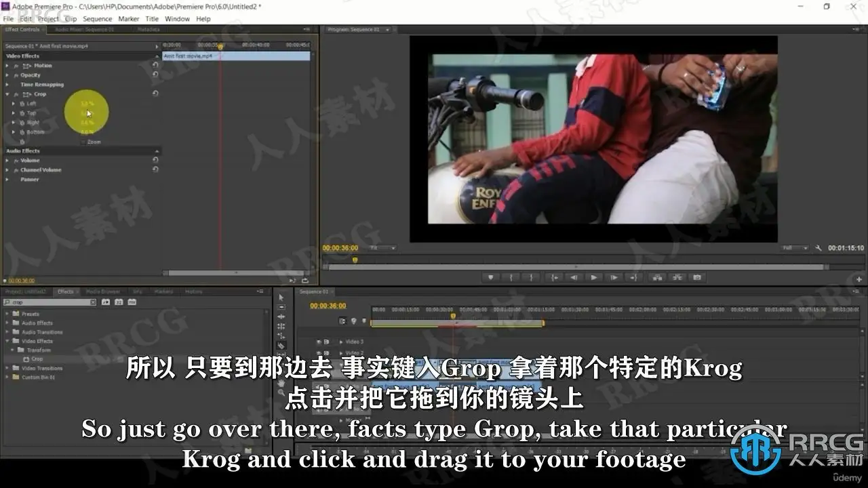The height and width of the screenshot is (488, 868).
Task: Reset the Volume audio effect
Action: point(155,161)
